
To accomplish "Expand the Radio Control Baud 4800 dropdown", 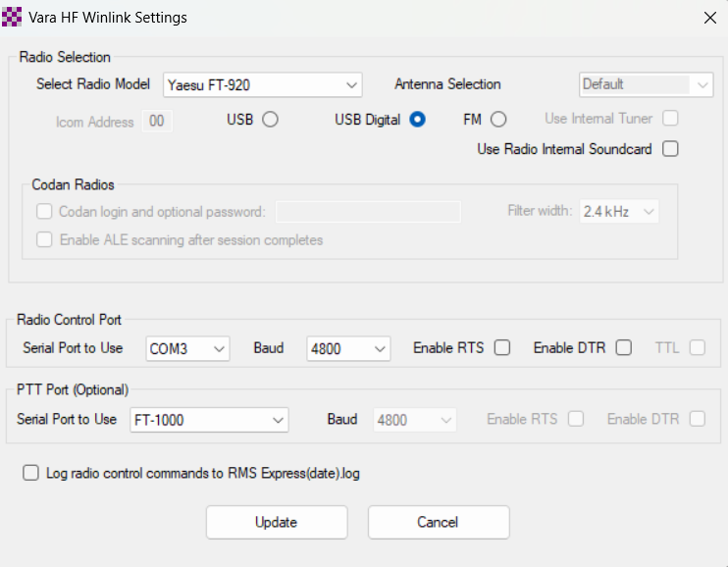I will point(348,348).
